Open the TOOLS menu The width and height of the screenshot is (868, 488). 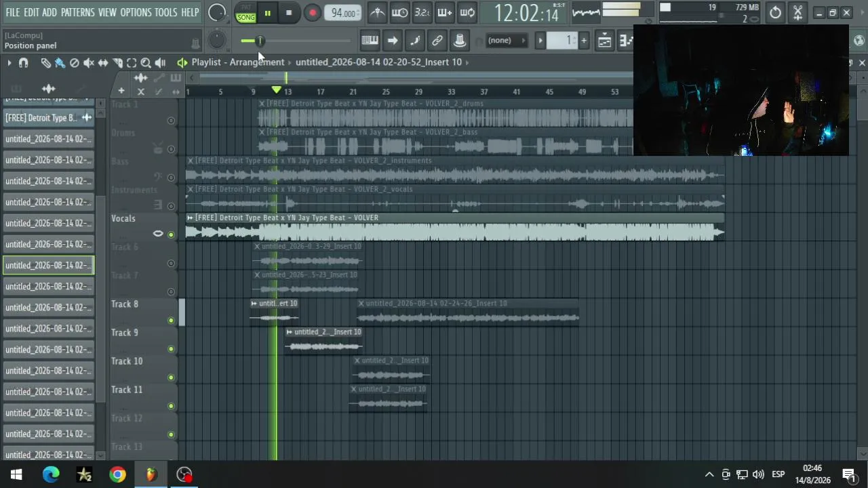click(x=166, y=13)
